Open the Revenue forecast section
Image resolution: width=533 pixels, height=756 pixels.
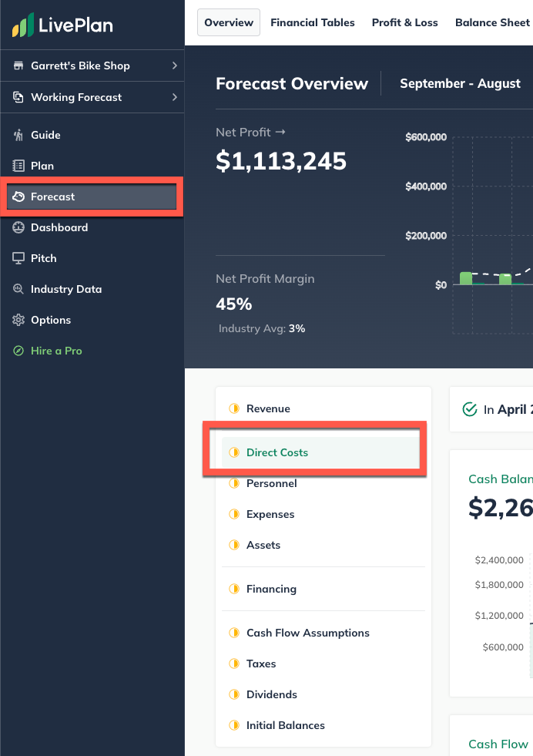(323, 408)
